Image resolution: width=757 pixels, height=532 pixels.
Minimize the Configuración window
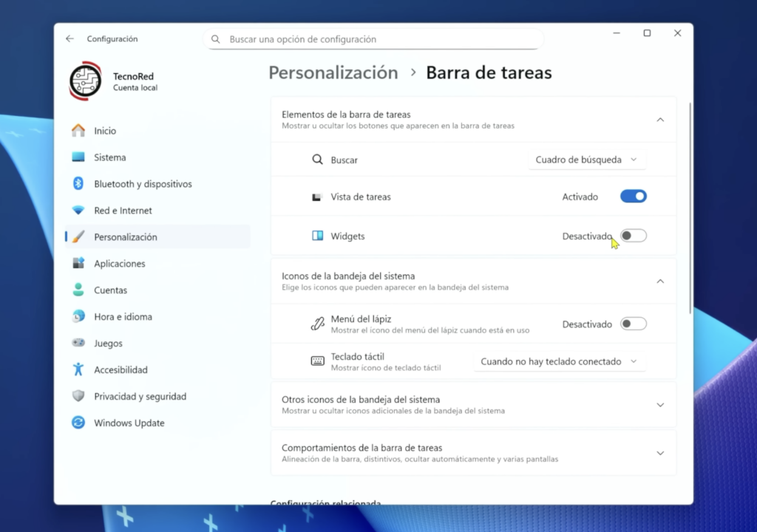tap(617, 33)
